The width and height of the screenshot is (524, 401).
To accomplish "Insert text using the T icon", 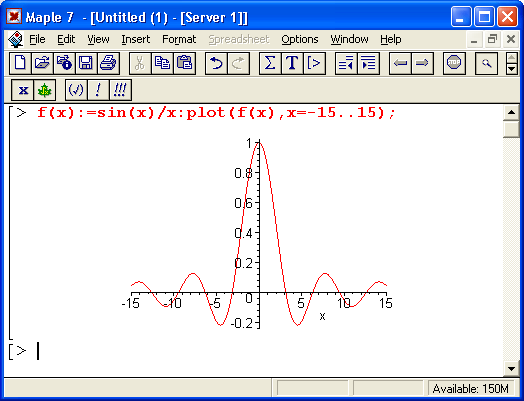I will pos(292,63).
